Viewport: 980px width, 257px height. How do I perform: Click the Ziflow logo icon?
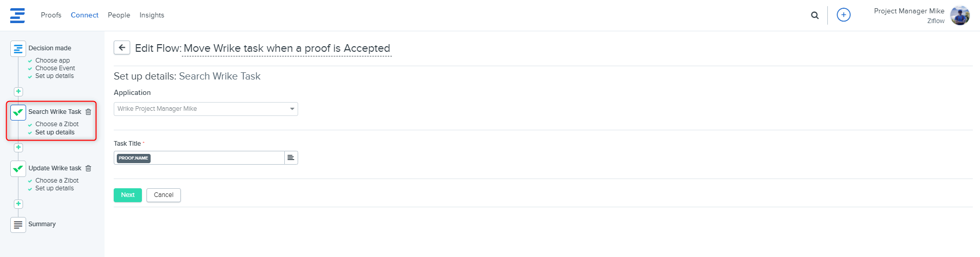17,15
